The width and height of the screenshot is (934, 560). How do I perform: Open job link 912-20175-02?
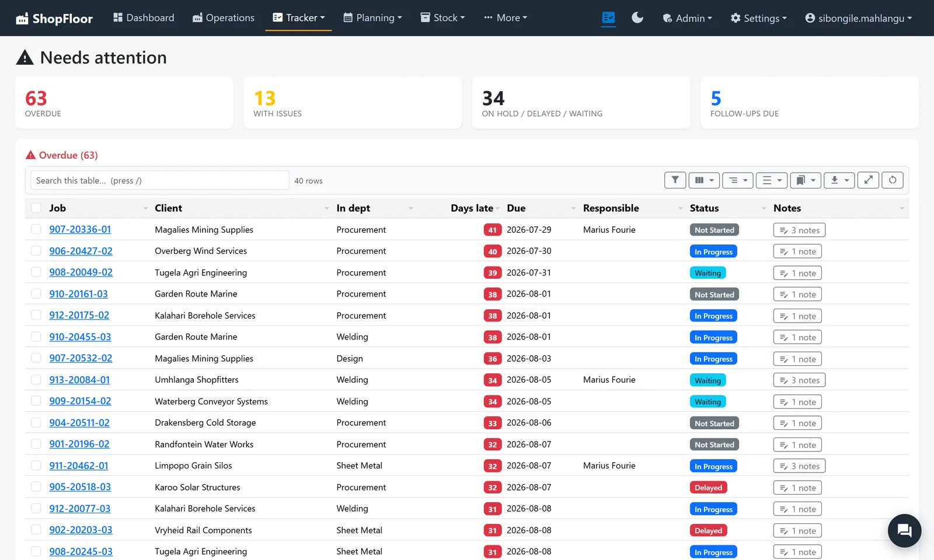pos(79,316)
